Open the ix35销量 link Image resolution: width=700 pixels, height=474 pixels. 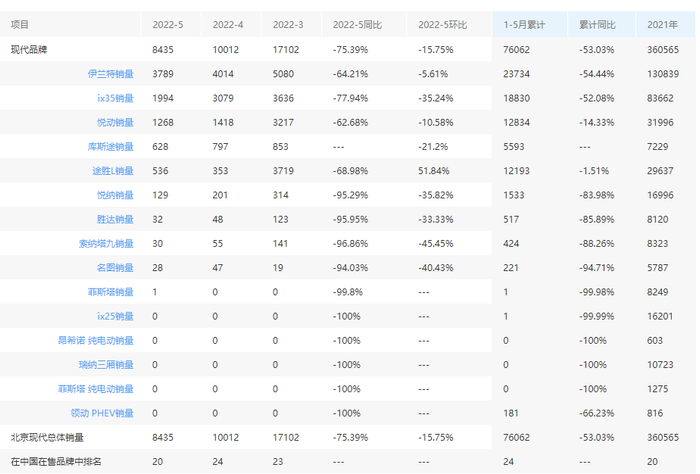(115, 98)
